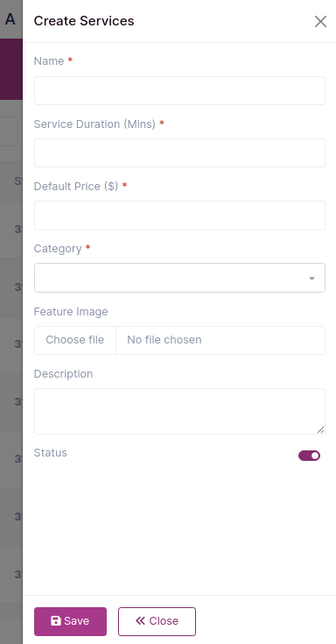336x644 pixels.
Task: Click the Category dropdown caret arrow
Action: [311, 279]
